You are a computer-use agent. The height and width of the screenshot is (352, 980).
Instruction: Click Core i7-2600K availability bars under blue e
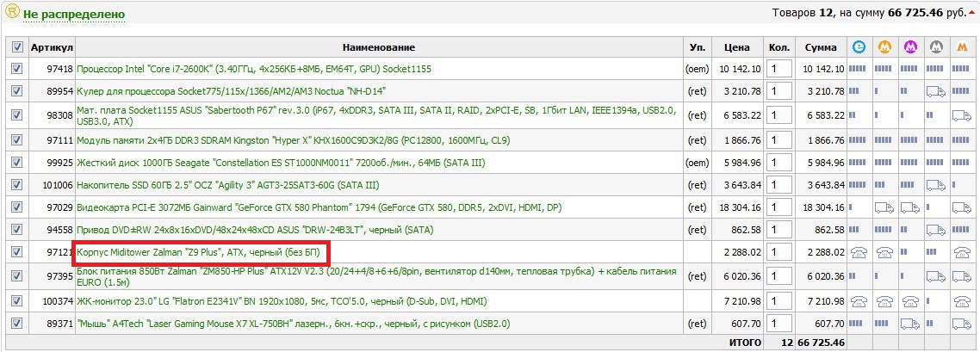(858, 69)
